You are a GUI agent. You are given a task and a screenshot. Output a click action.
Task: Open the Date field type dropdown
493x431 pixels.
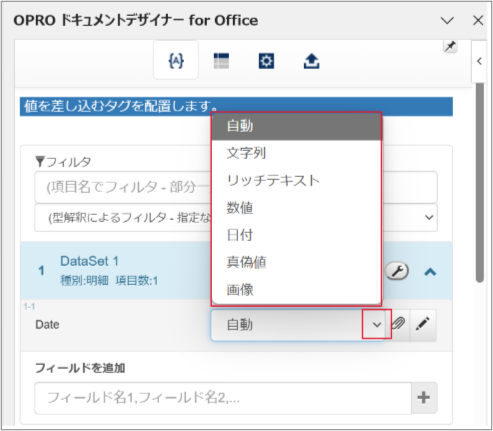pos(297,325)
